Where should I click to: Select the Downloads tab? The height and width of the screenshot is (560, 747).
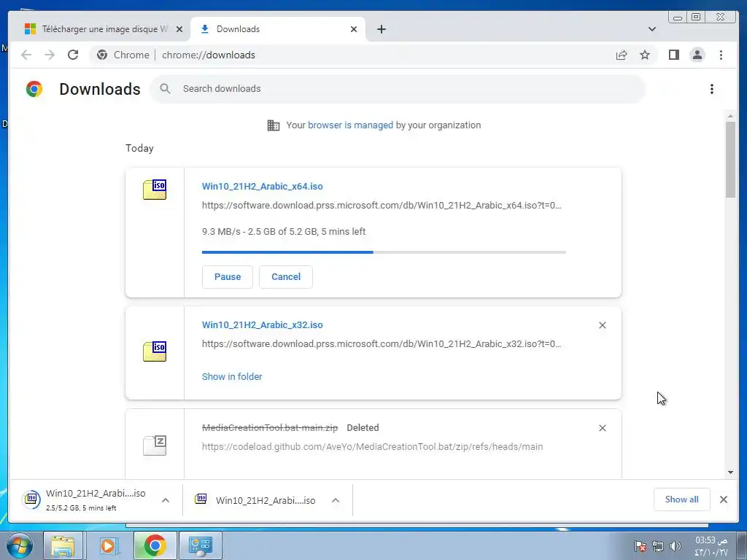(278, 29)
